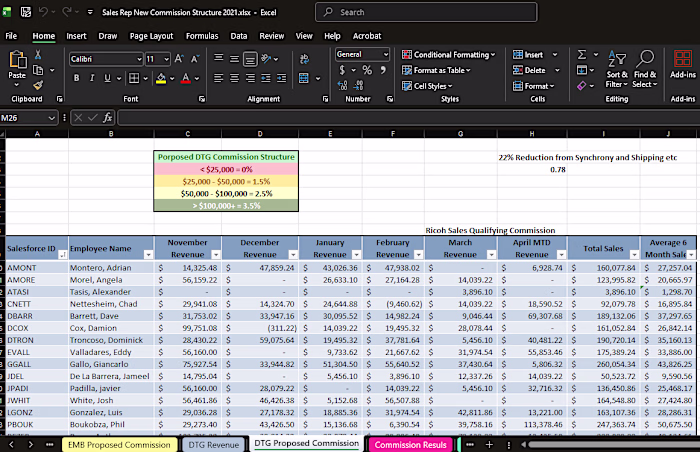This screenshot has height=452, width=700.
Task: Click the Borders icon
Action: pyautogui.click(x=134, y=78)
